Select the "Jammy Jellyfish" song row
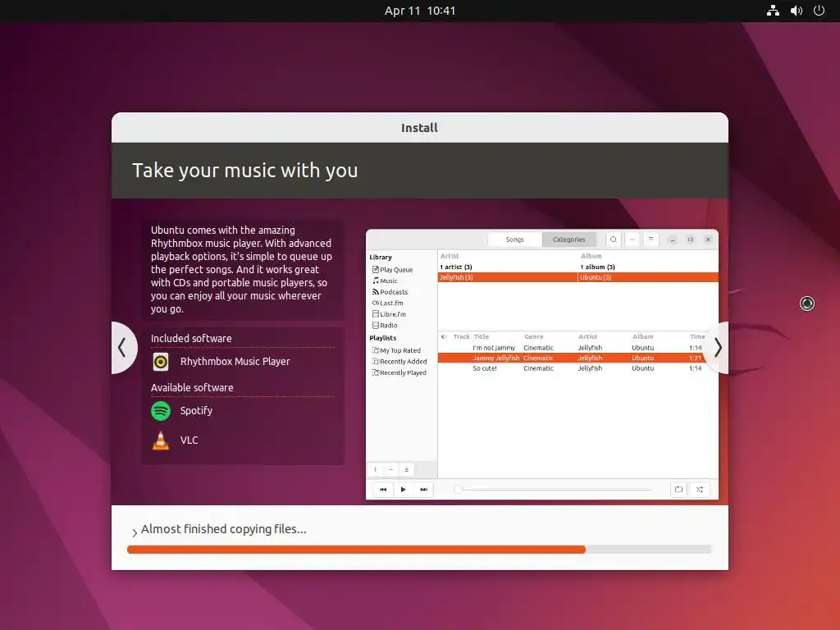 click(577, 358)
